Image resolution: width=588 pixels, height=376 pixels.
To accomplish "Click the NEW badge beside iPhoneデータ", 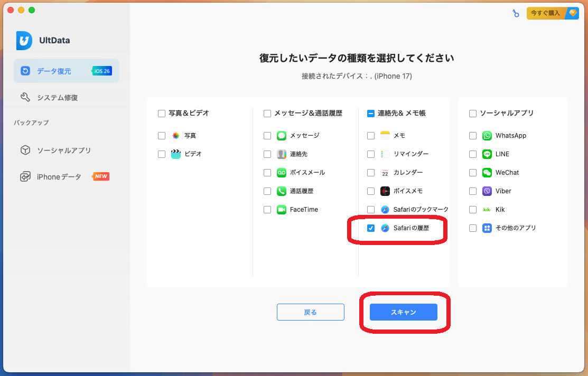I will coord(101,176).
